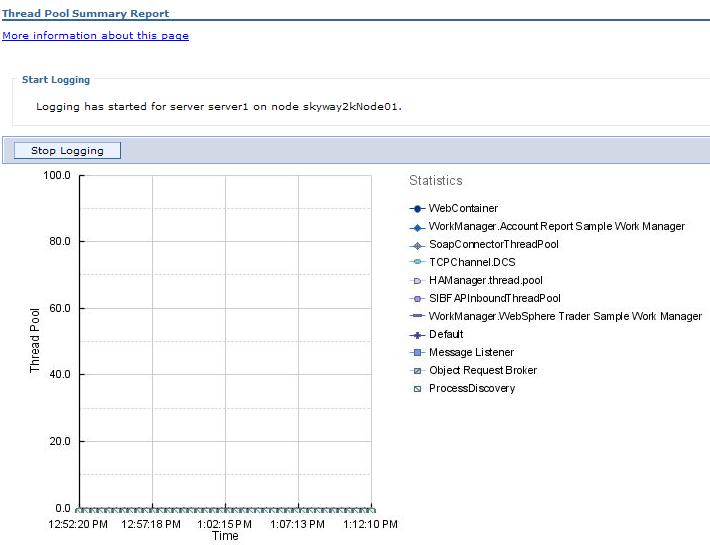This screenshot has height=545, width=710.
Task: Click the Thread Pool vertical axis title
Action: click(34, 341)
